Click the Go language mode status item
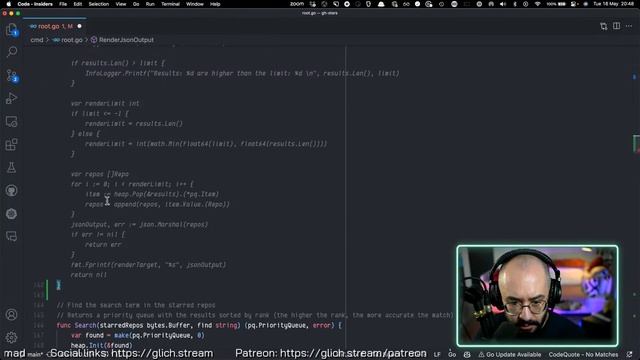 (452, 355)
